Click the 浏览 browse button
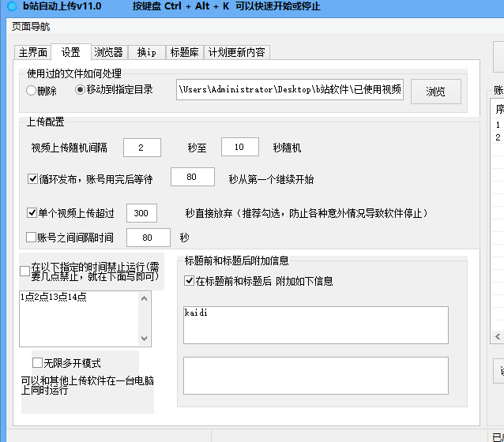504x442 pixels. point(435,92)
